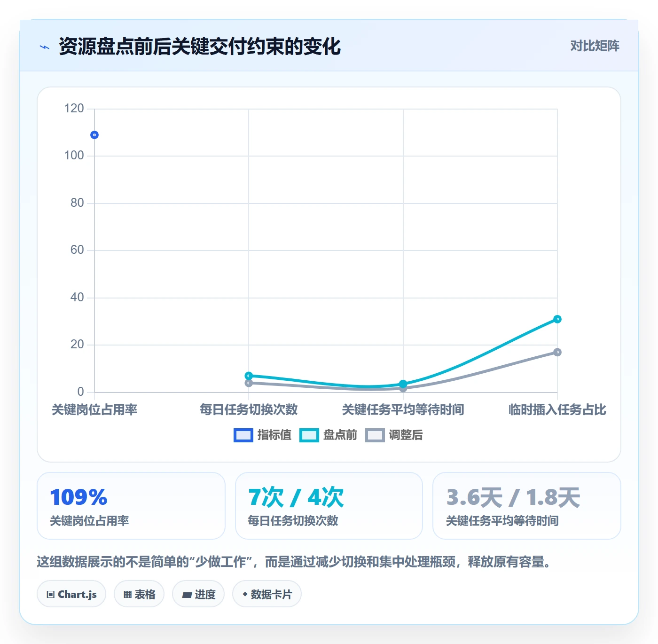The image size is (658, 644).
Task: Select the cyan 盘点前 point at 临时插入任务占比
Action: coord(557,319)
